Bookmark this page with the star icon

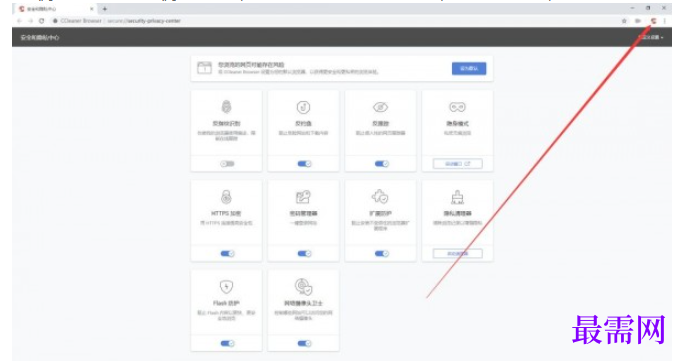[x=624, y=20]
